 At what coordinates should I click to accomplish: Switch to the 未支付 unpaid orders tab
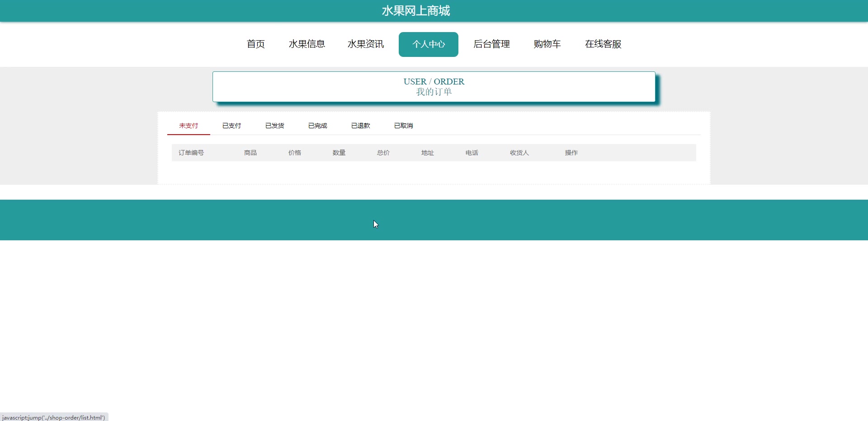pos(188,126)
